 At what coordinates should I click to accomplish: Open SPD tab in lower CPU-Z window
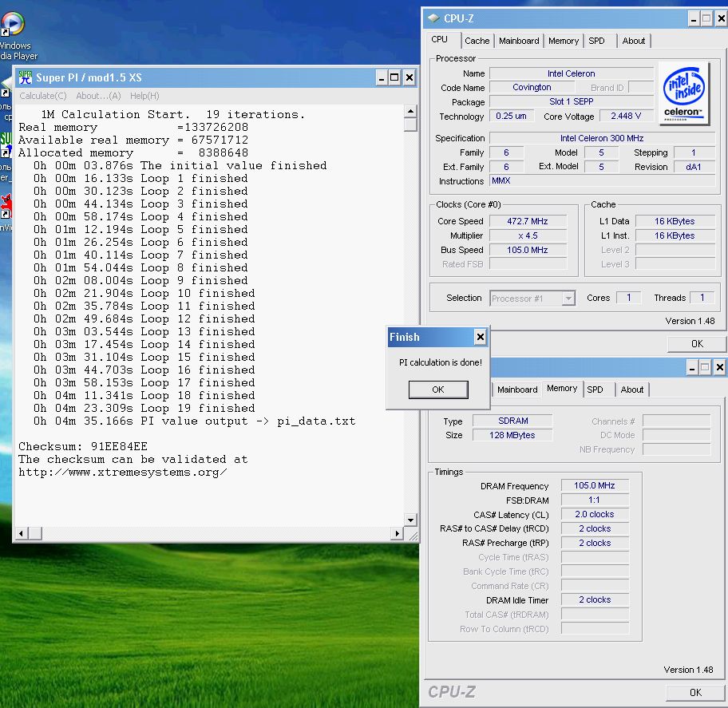click(x=595, y=390)
